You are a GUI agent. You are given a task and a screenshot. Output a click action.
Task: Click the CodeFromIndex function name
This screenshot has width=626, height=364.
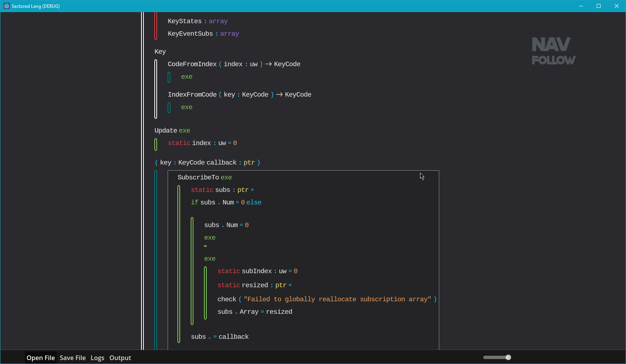pyautogui.click(x=192, y=64)
